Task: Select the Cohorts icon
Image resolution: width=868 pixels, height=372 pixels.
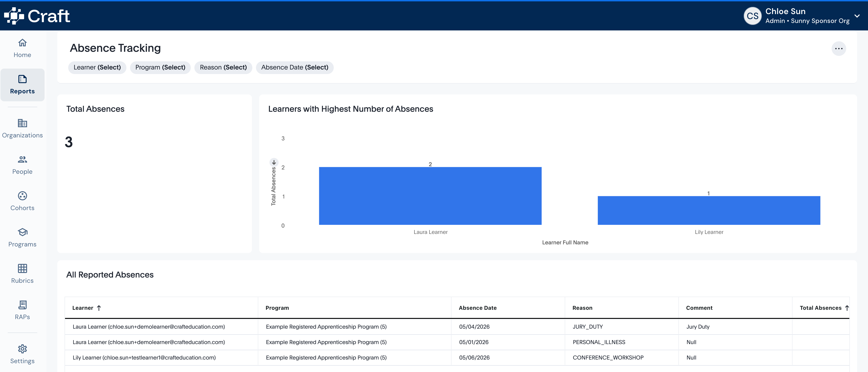Action: click(x=22, y=196)
